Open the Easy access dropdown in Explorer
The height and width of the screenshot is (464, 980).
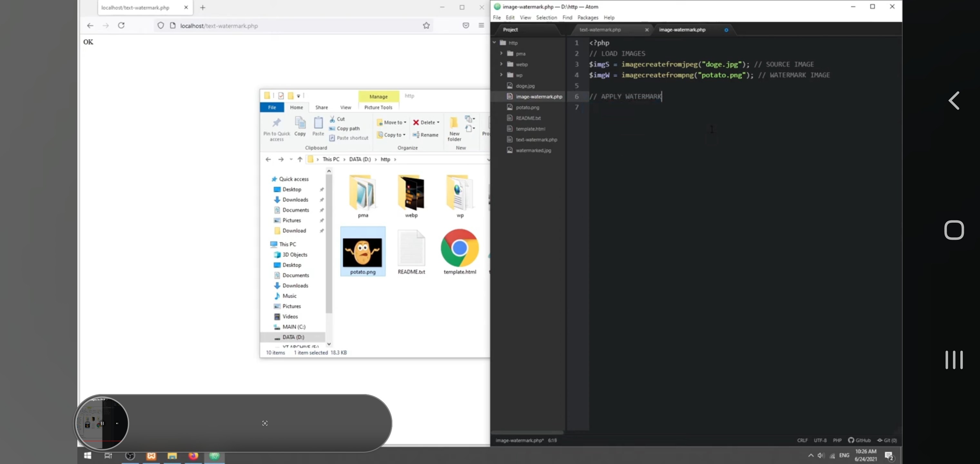point(470,129)
